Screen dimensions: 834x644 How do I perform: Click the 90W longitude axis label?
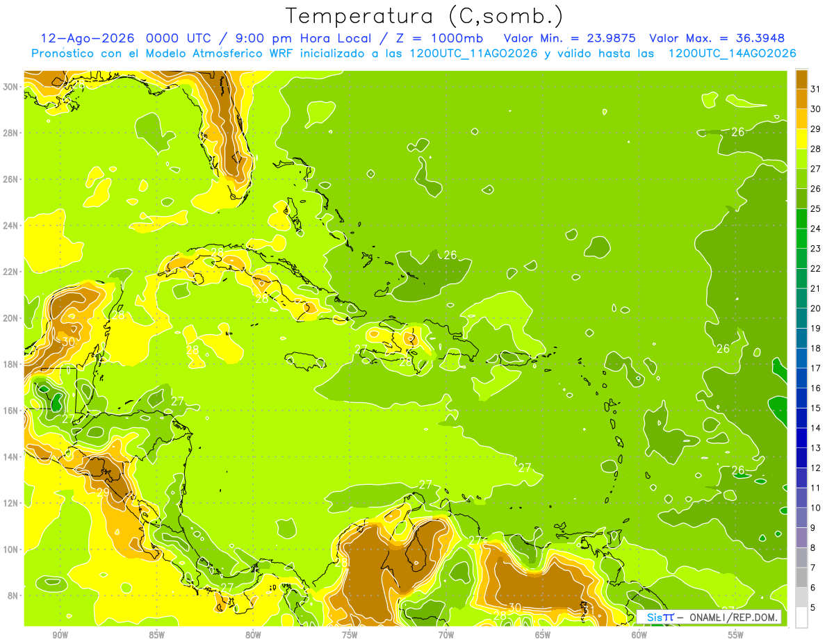point(60,635)
